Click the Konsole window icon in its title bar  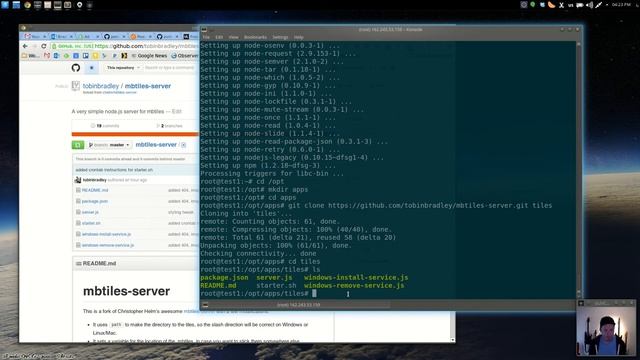(x=204, y=29)
